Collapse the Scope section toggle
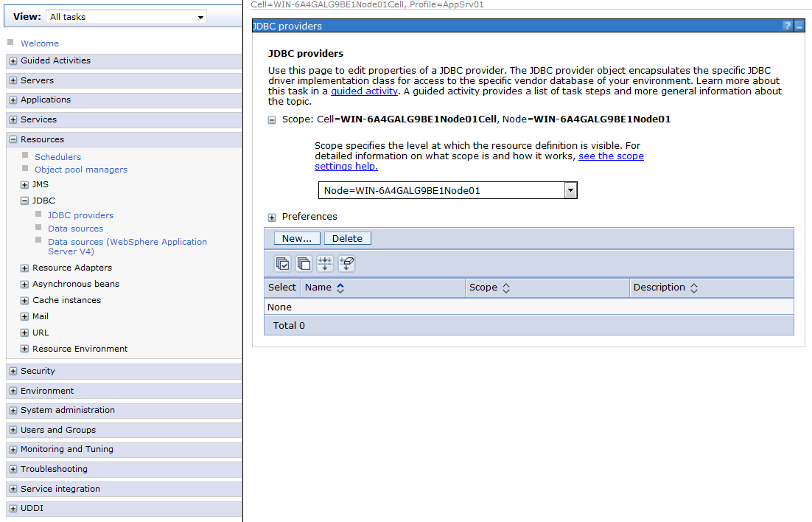Image resolution: width=812 pixels, height=522 pixels. [272, 120]
